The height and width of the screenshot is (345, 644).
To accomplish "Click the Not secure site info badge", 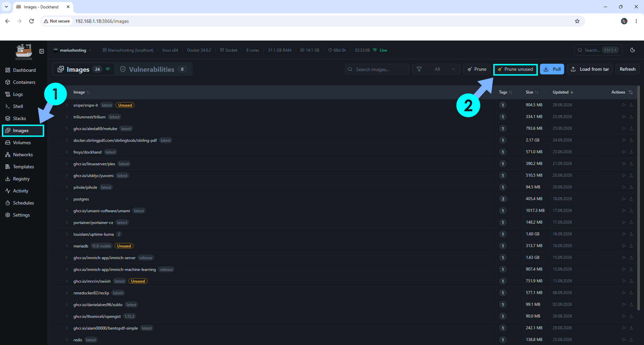I will [x=57, y=21].
